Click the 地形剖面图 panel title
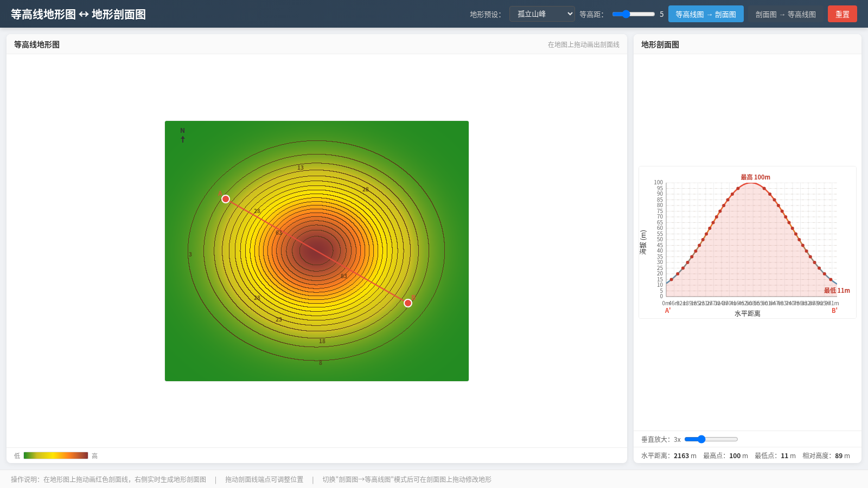The height and width of the screenshot is (488, 868). coord(660,44)
